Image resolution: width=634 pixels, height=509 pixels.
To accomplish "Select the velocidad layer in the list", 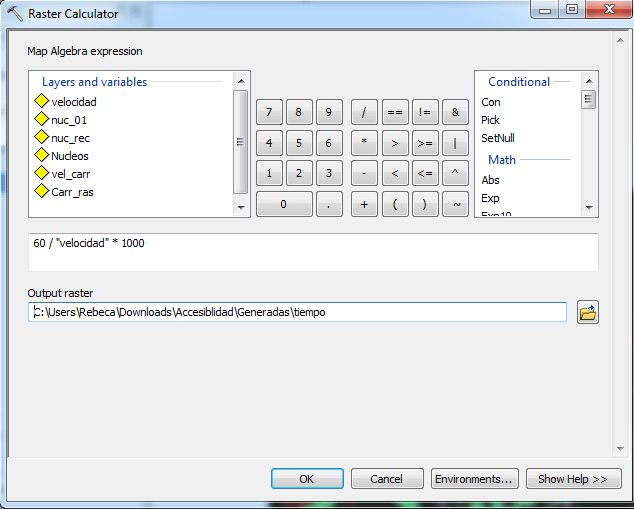I will [x=73, y=102].
